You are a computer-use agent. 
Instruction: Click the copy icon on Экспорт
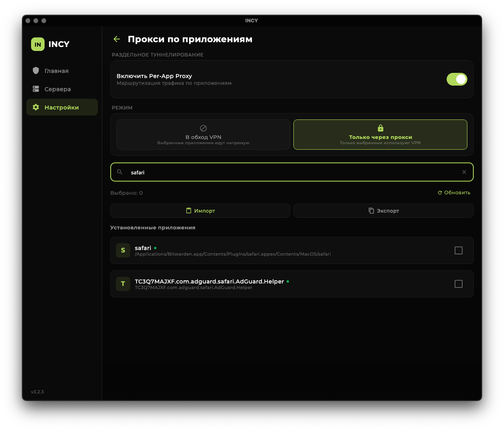371,211
